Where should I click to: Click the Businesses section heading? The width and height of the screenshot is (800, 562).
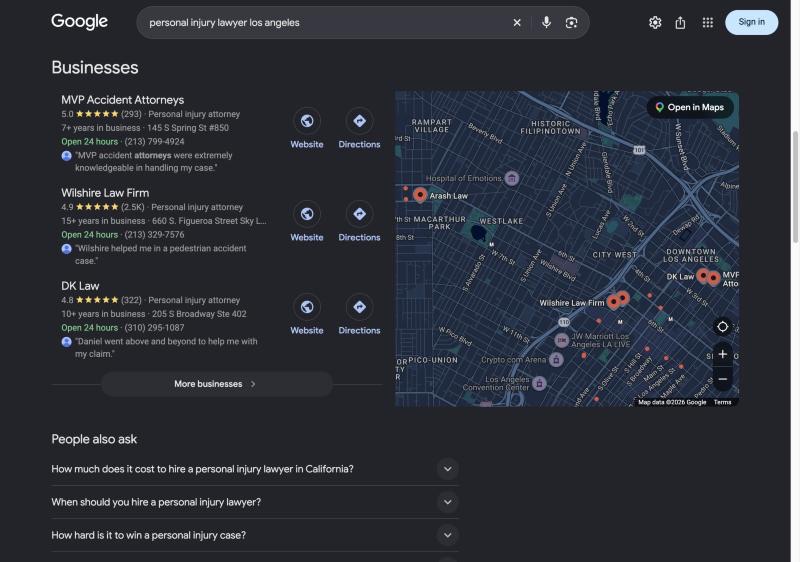click(95, 67)
